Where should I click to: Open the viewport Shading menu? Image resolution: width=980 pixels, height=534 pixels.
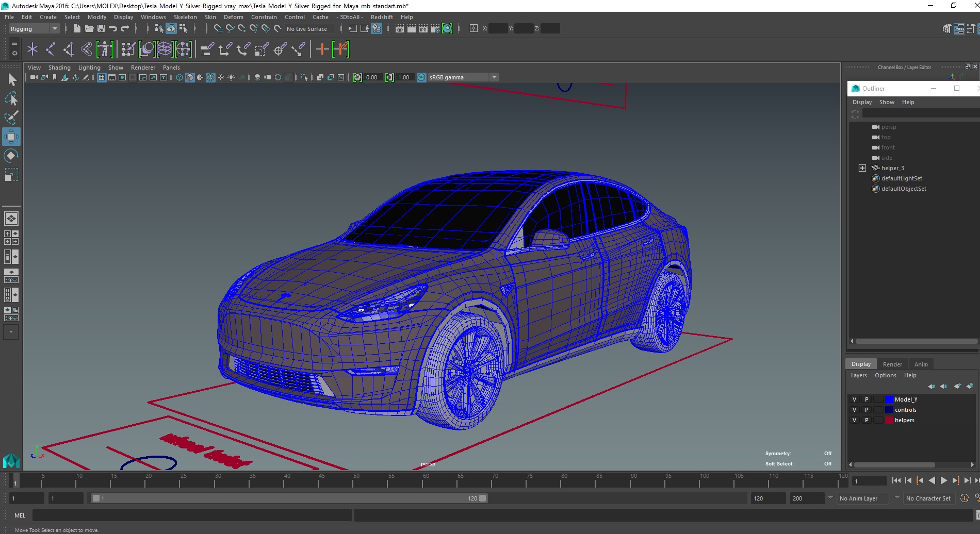(x=59, y=68)
